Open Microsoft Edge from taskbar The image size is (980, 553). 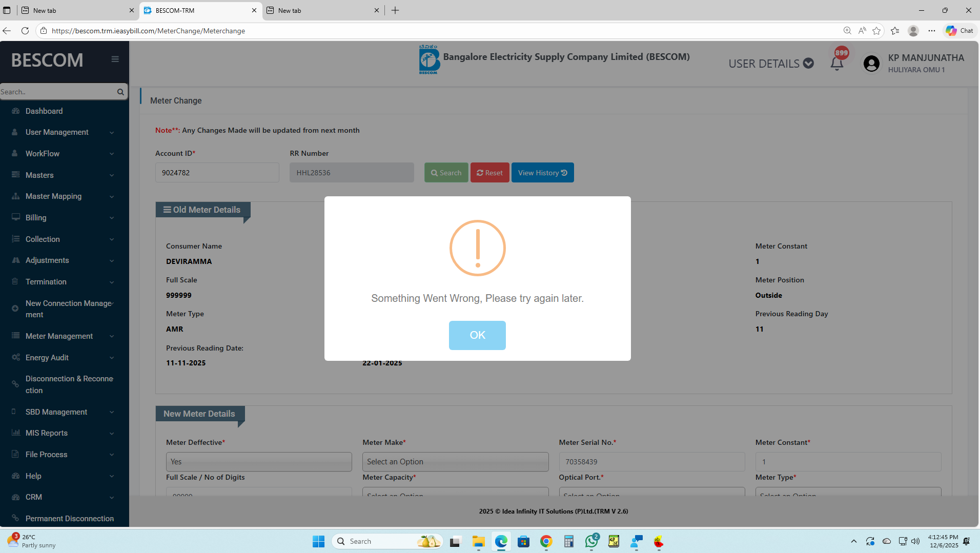[x=501, y=541]
